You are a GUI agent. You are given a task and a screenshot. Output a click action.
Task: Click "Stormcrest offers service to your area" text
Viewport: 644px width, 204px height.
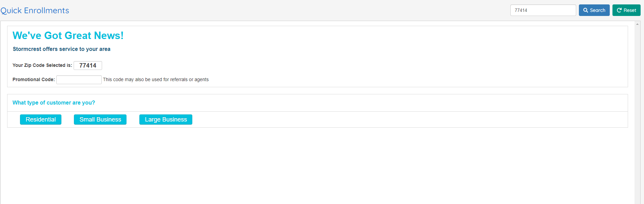tap(61, 49)
